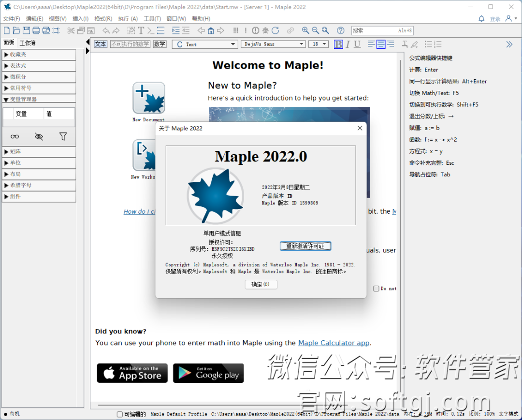Toggle italic text formatting

coord(348,44)
